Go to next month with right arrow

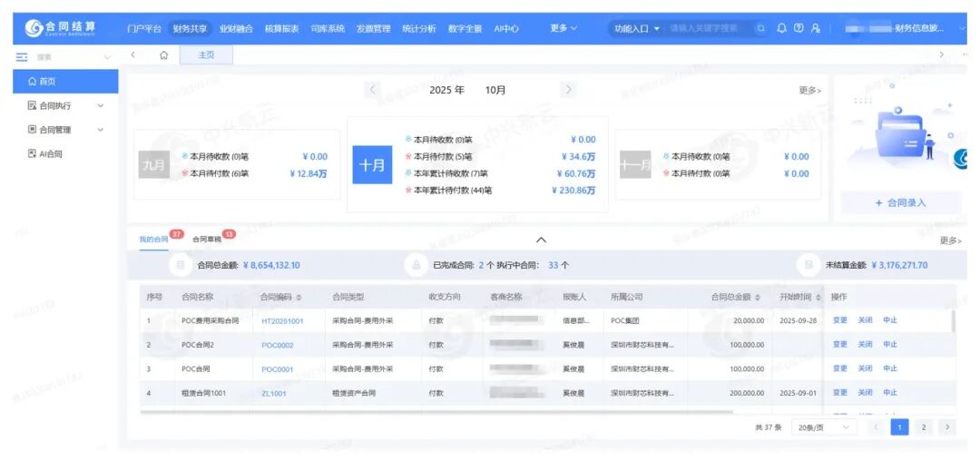tap(568, 90)
